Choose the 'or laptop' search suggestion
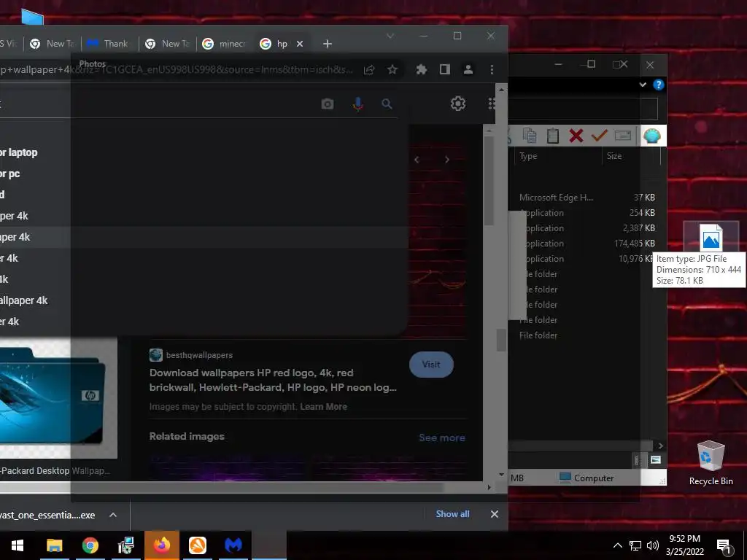 (19, 153)
